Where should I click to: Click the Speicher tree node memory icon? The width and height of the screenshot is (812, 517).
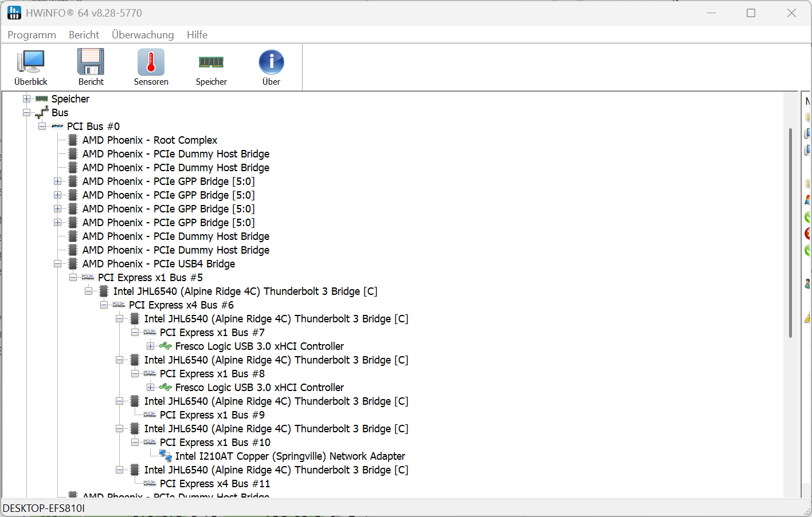[42, 98]
